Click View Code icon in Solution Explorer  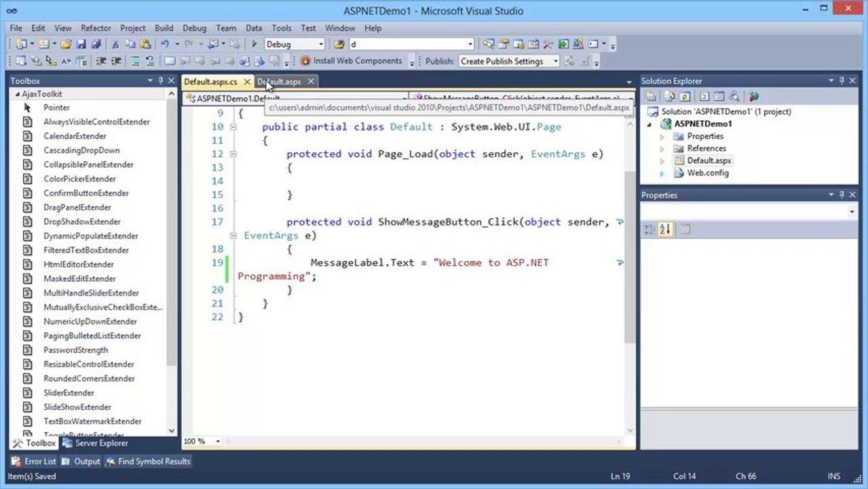704,96
